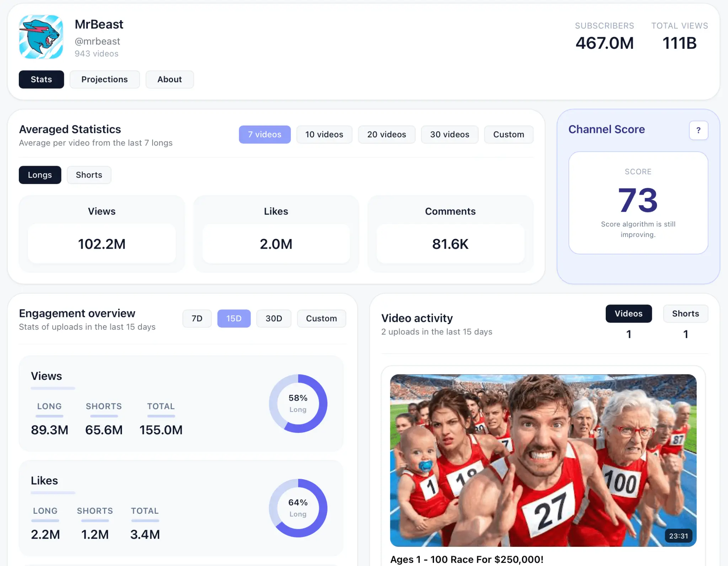
Task: Click the Long views value 89.3M
Action: [x=49, y=430]
